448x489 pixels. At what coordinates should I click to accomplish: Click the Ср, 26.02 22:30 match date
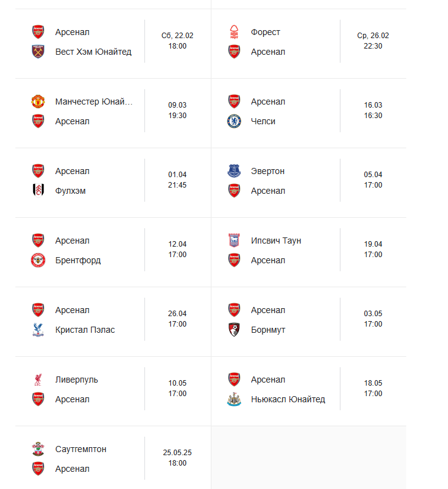click(x=373, y=41)
